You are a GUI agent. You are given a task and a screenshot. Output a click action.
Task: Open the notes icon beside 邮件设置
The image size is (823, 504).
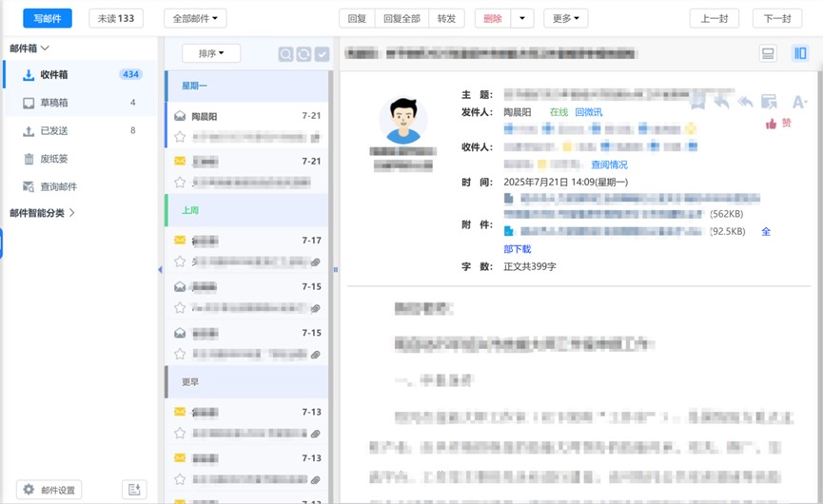[x=134, y=490]
